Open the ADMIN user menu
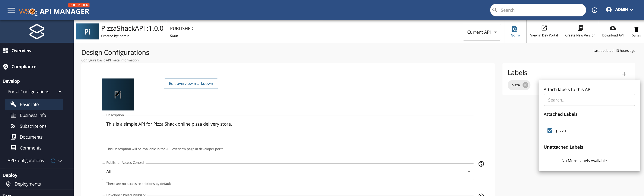 tap(620, 10)
